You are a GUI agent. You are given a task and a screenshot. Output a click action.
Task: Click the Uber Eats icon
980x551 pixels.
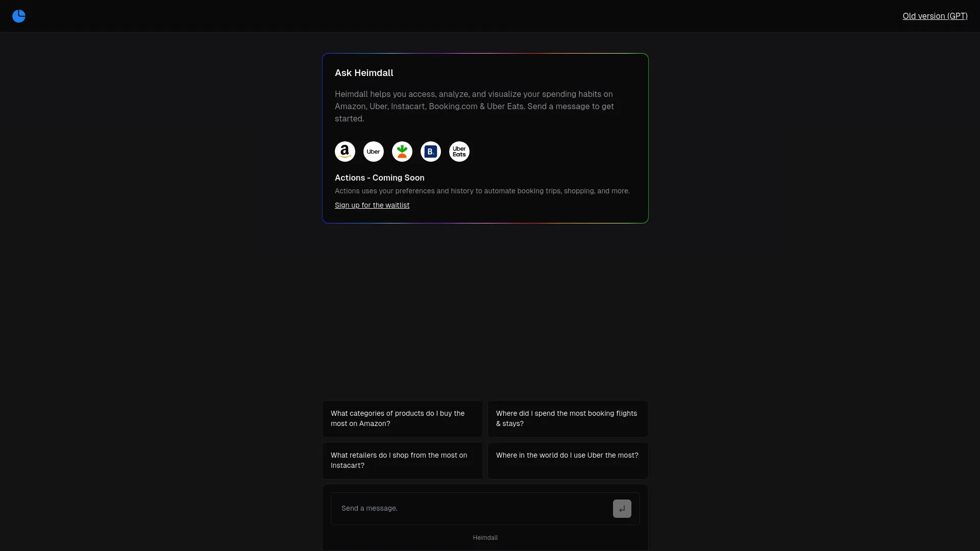click(459, 151)
